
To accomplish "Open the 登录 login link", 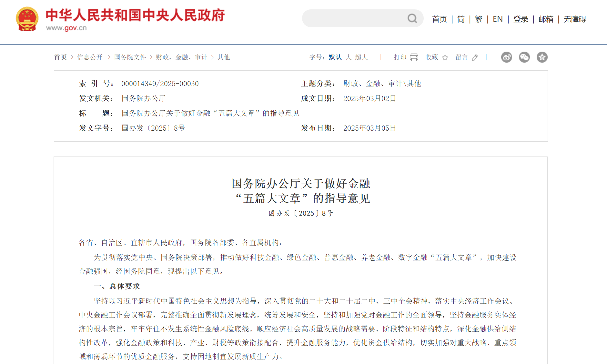I will coord(521,19).
